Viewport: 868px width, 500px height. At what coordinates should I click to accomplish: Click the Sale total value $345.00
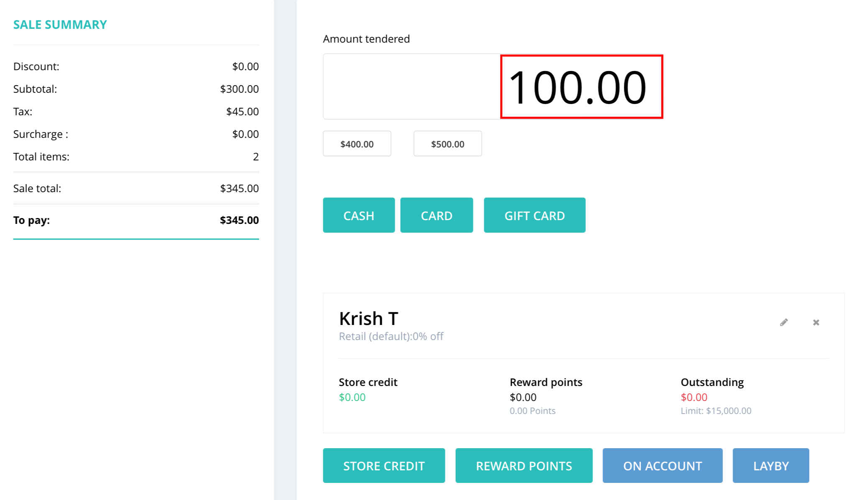pos(239,188)
